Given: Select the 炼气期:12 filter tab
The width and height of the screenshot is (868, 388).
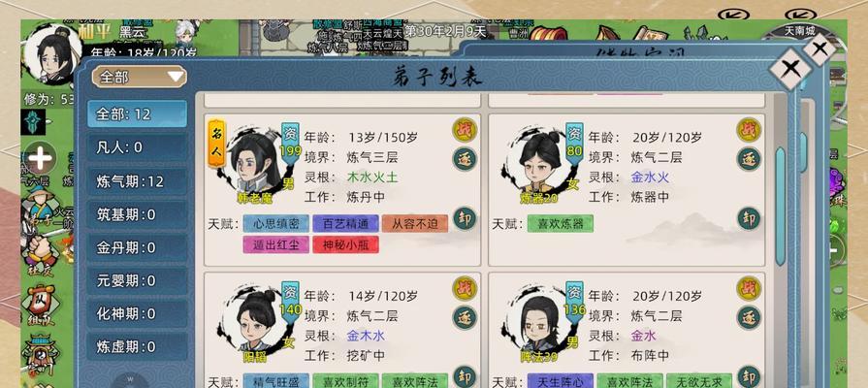Looking at the screenshot, I should pyautogui.click(x=138, y=181).
